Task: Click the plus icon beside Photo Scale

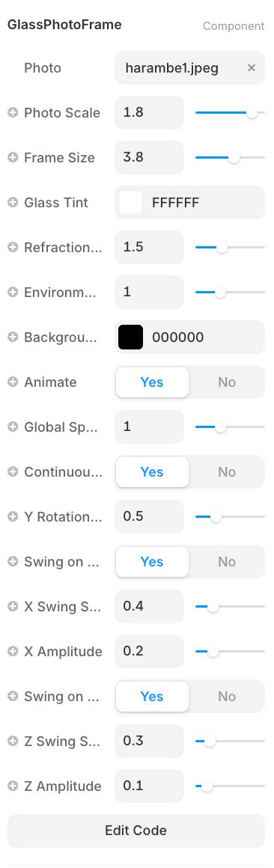Action: point(13,112)
